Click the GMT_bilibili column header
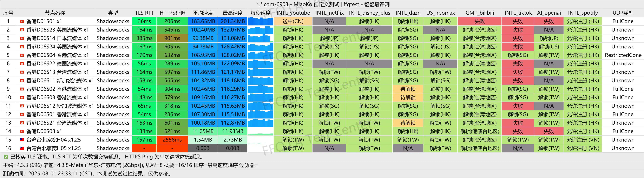 pyautogui.click(x=480, y=13)
